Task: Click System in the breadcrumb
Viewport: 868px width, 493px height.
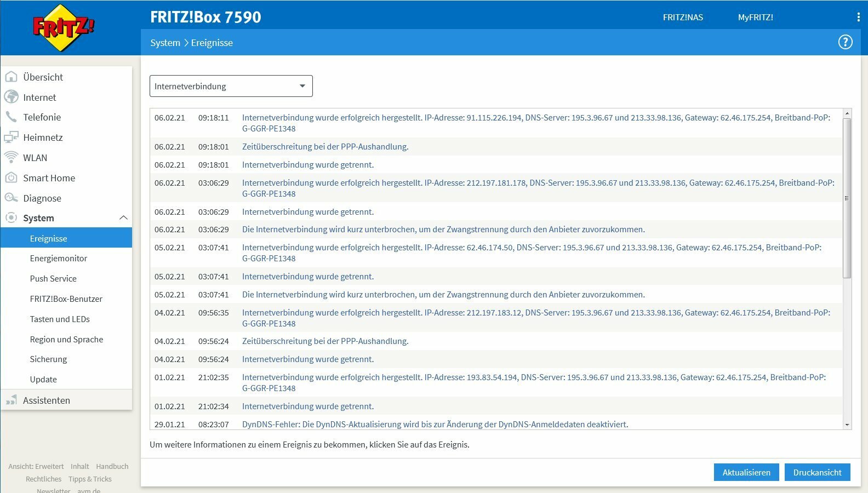Action: (x=165, y=43)
